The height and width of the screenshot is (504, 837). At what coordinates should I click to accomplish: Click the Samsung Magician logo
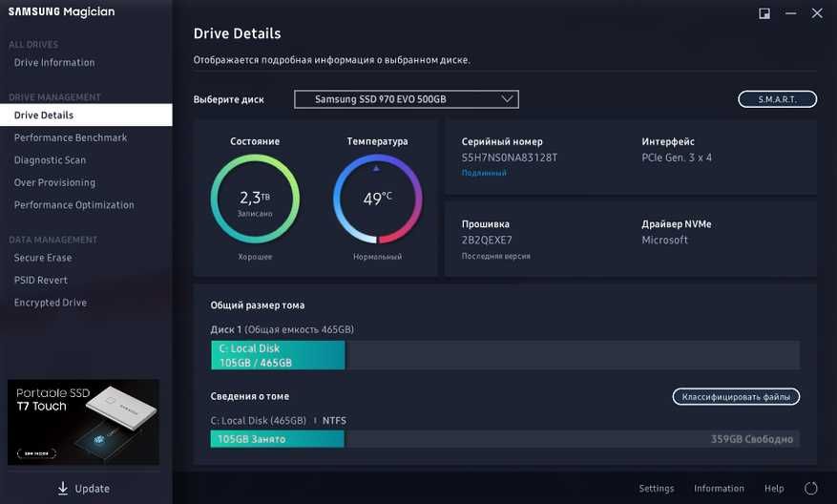coord(61,11)
